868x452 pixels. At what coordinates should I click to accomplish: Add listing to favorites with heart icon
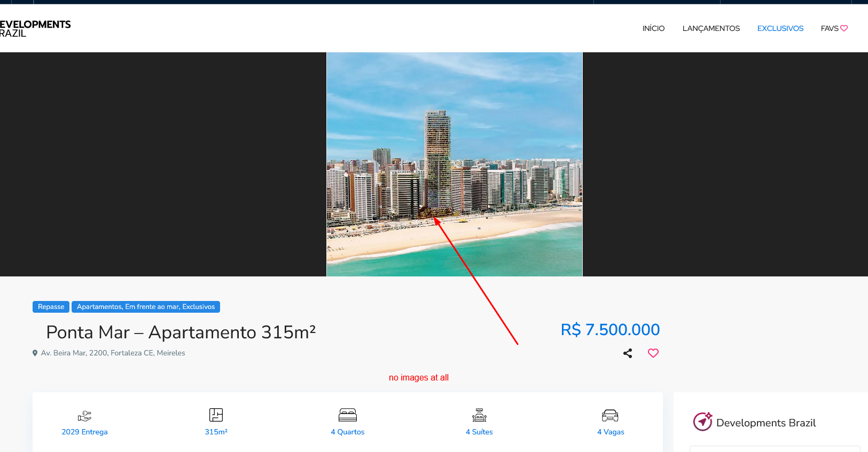pos(653,353)
